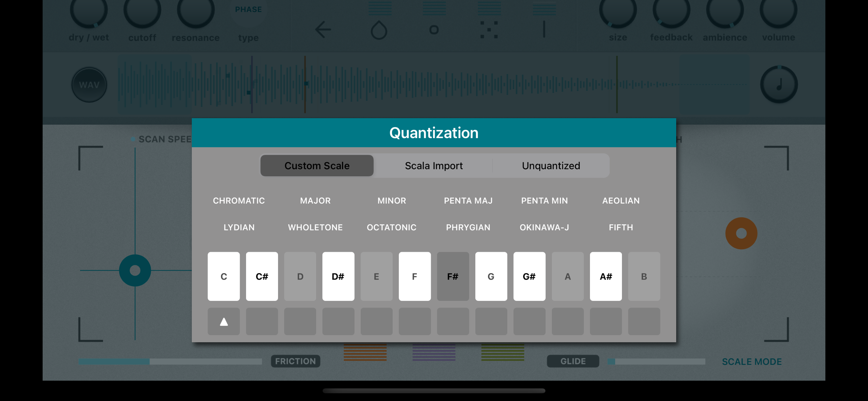This screenshot has width=868, height=401.
Task: Set root note slot under G
Action: (491, 322)
